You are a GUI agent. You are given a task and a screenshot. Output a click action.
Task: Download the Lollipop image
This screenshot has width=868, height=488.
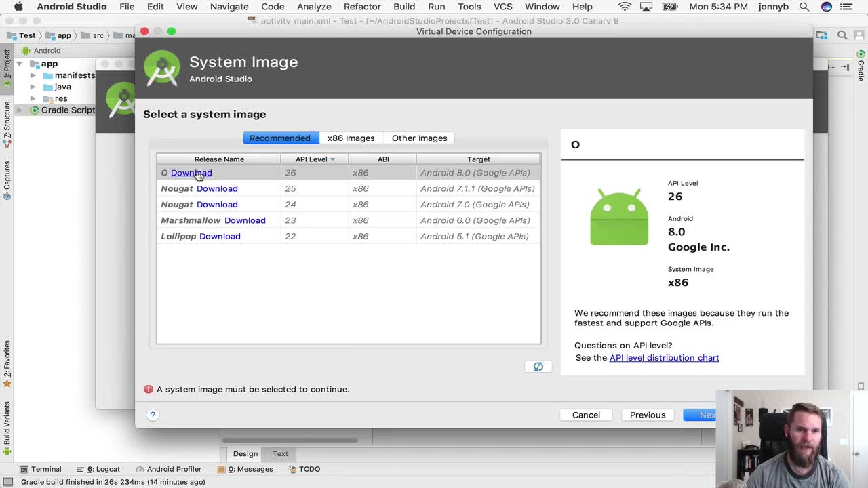coord(220,237)
